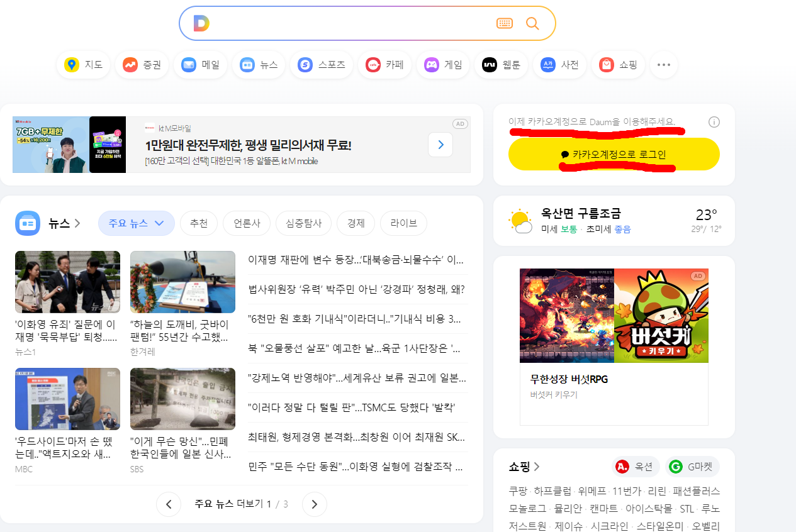Open the MBC news thumbnail article

(x=67, y=398)
